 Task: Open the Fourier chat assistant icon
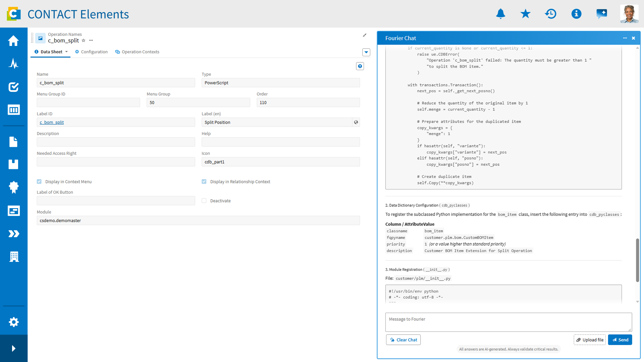point(602,14)
